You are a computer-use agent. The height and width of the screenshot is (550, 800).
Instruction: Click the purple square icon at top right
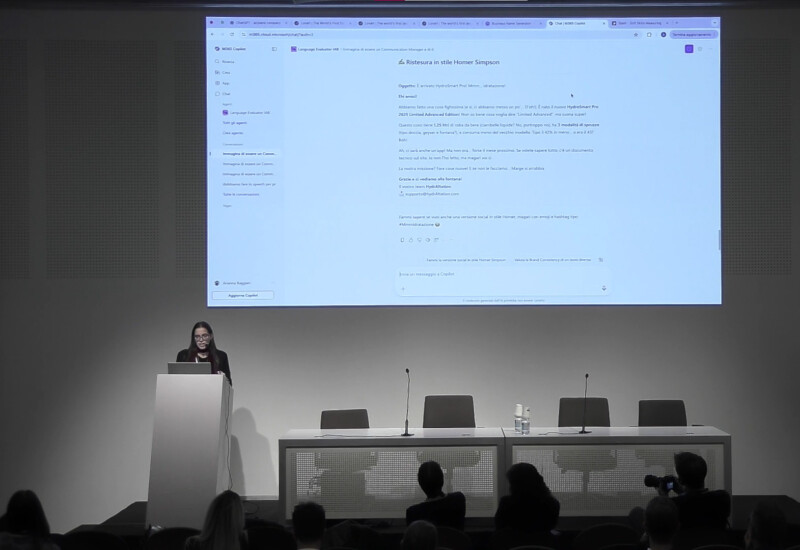tap(689, 48)
